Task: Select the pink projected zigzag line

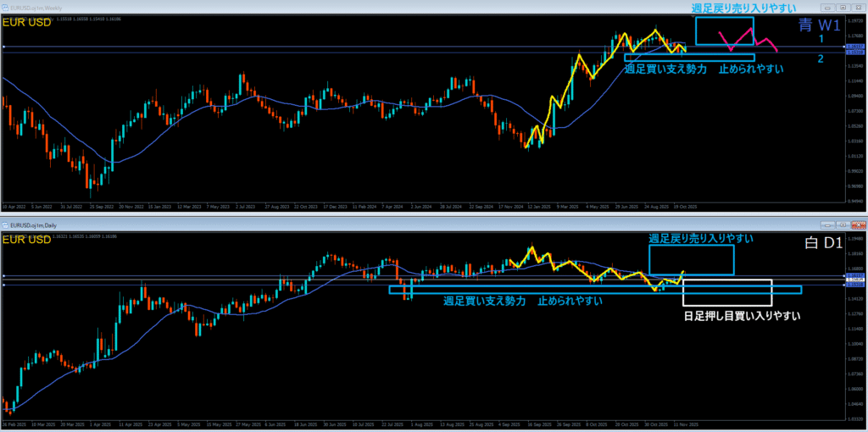Action: click(x=748, y=40)
